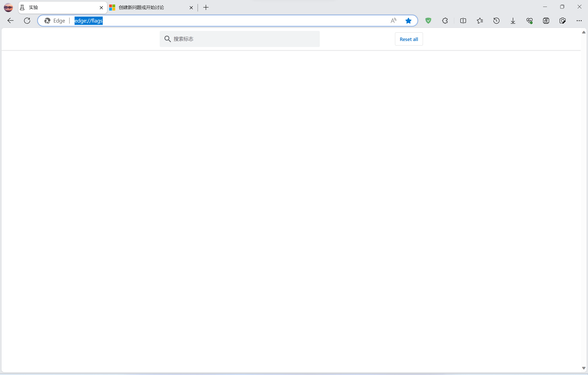
Task: Click the edge://flags address text
Action: [88, 21]
